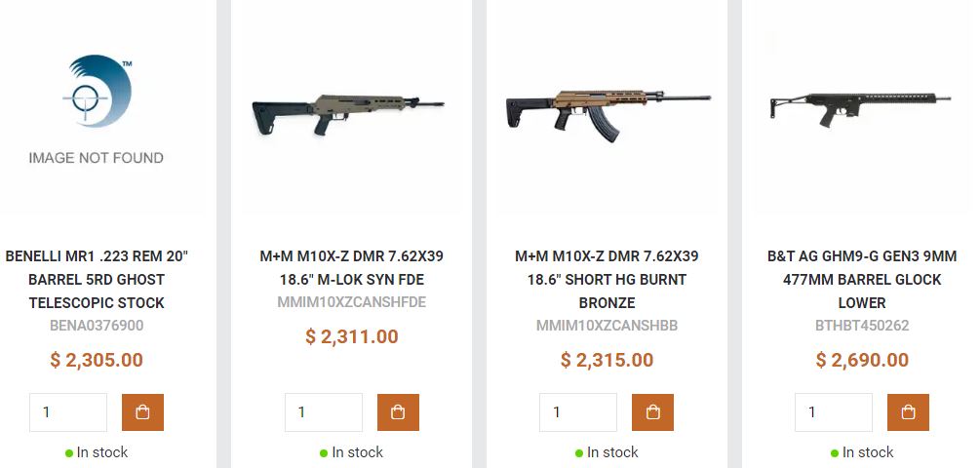
Task: Open Benelli MR1 .223 REM product title
Action: pyautogui.click(x=97, y=280)
